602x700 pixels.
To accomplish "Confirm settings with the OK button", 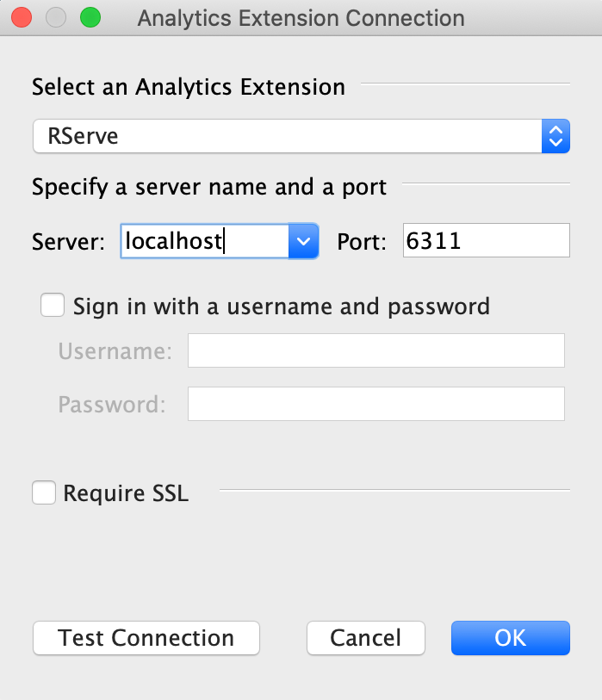I will pyautogui.click(x=510, y=638).
